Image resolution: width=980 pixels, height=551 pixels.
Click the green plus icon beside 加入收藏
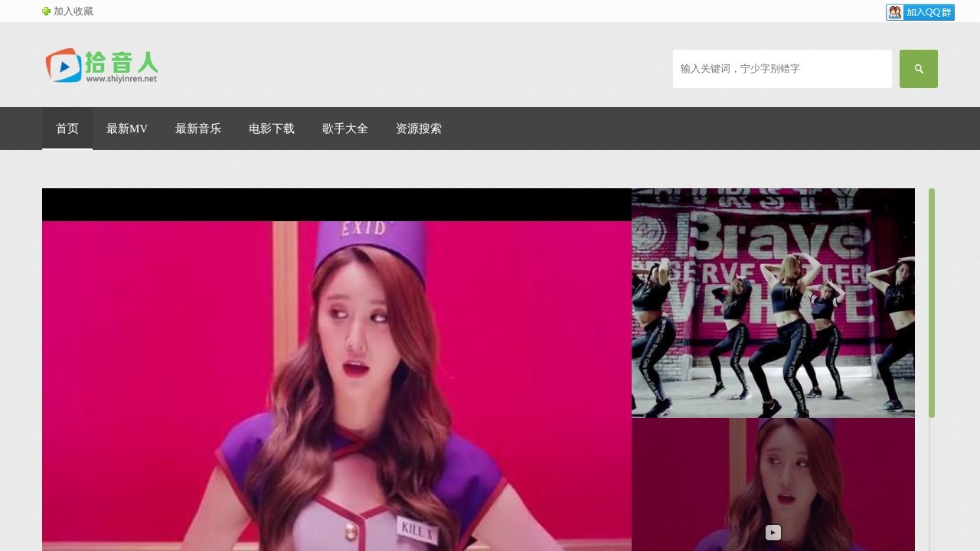coord(46,11)
